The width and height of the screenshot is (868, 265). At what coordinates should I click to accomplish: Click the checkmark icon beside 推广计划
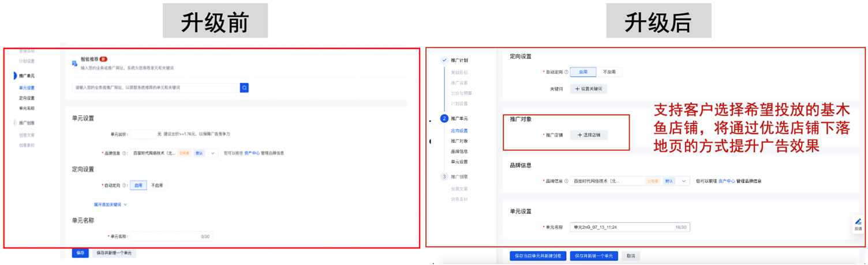point(444,60)
